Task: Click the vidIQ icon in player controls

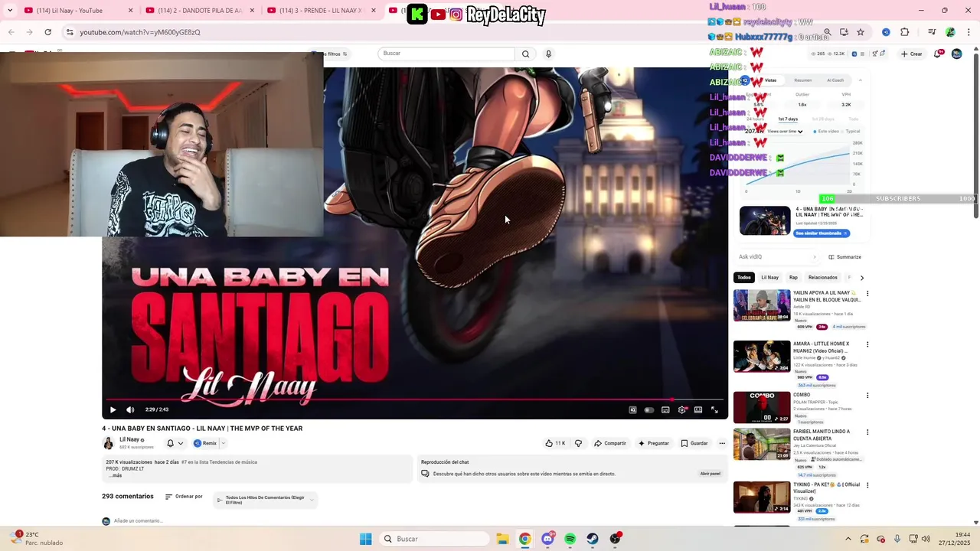Action: click(x=632, y=409)
